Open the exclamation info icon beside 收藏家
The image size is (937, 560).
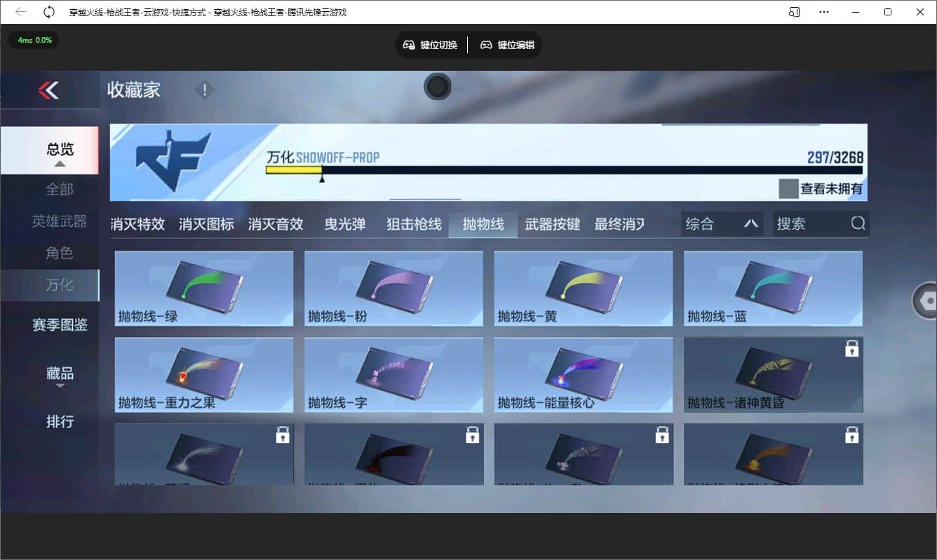pos(203,90)
